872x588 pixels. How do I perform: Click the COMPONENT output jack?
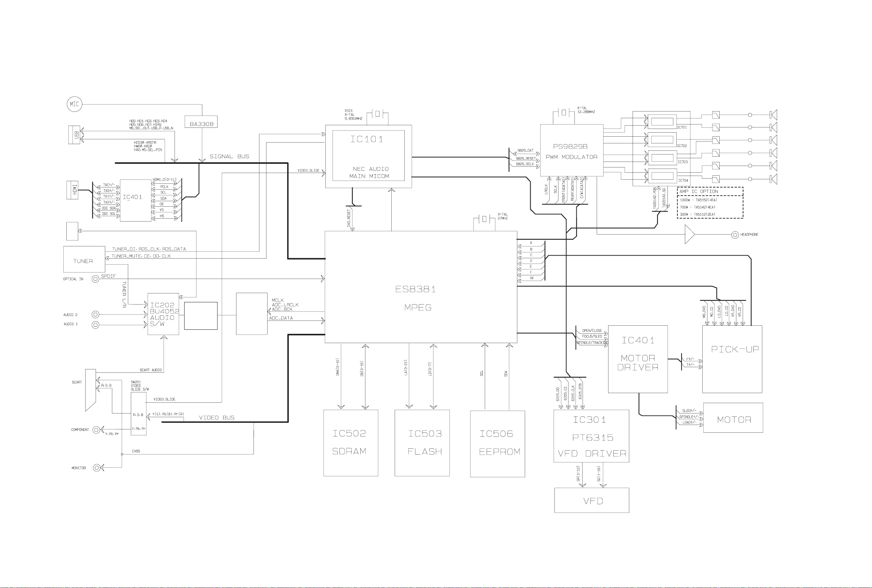[x=96, y=430]
